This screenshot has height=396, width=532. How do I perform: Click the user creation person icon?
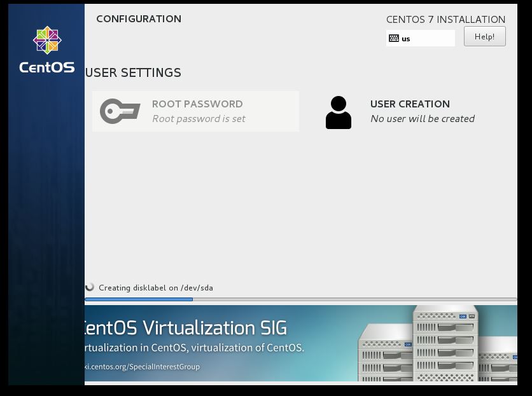click(339, 113)
